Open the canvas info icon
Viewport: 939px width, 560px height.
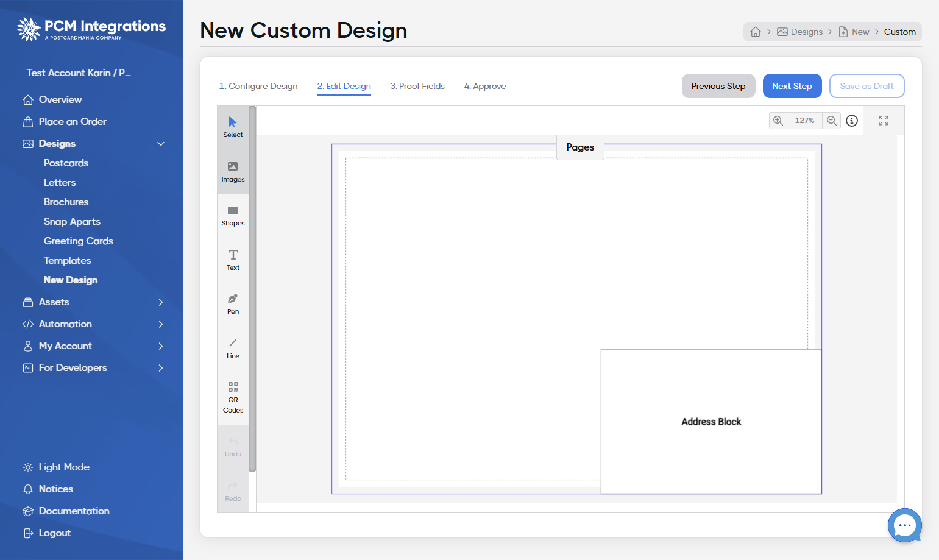[852, 121]
